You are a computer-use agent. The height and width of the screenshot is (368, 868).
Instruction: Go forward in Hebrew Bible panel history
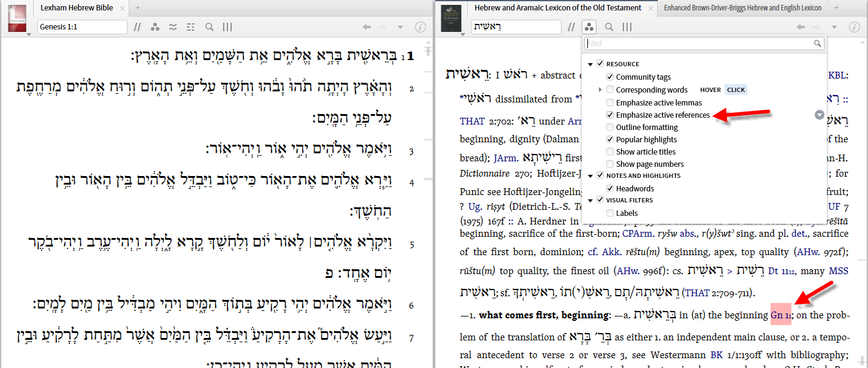pos(384,27)
